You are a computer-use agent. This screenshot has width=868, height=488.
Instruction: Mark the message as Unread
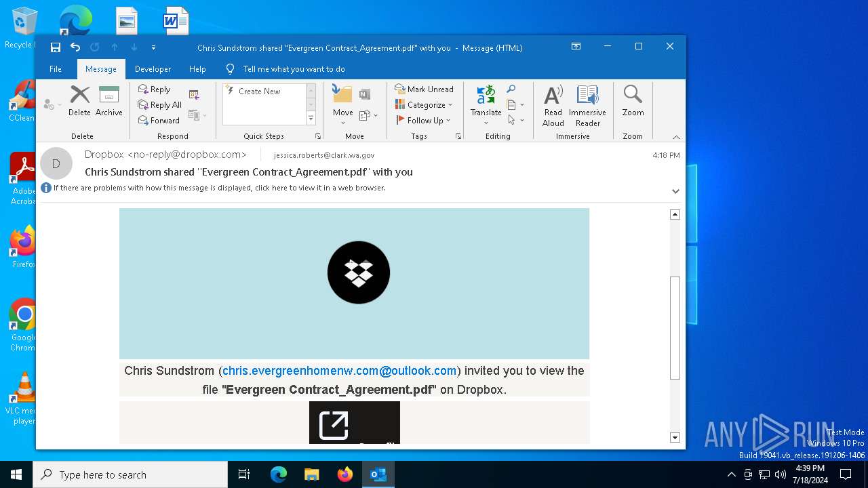[x=425, y=89]
